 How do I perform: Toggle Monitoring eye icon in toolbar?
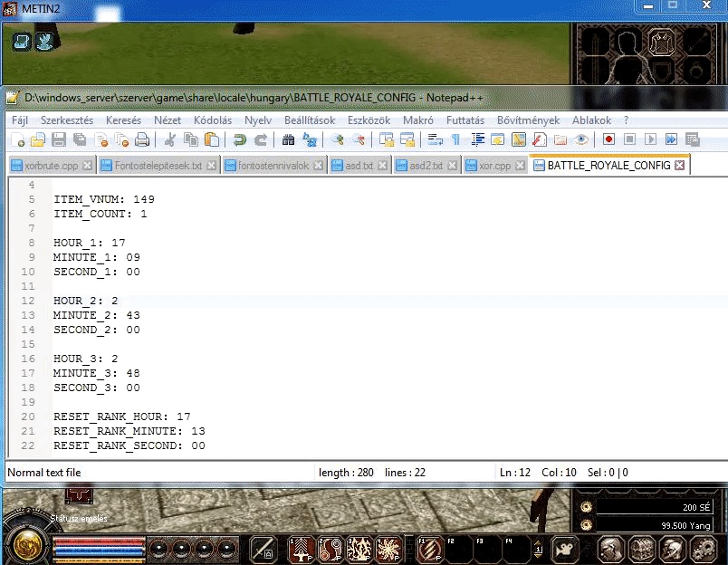tap(580, 139)
